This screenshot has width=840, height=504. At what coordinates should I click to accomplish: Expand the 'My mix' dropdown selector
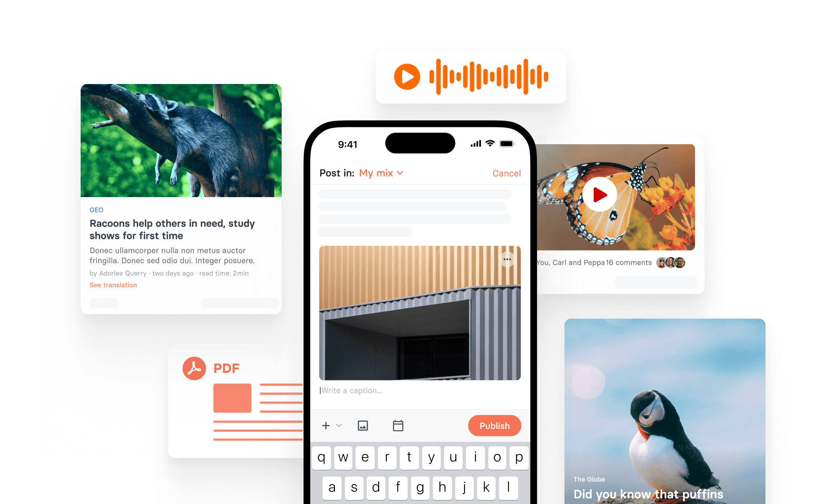(381, 173)
